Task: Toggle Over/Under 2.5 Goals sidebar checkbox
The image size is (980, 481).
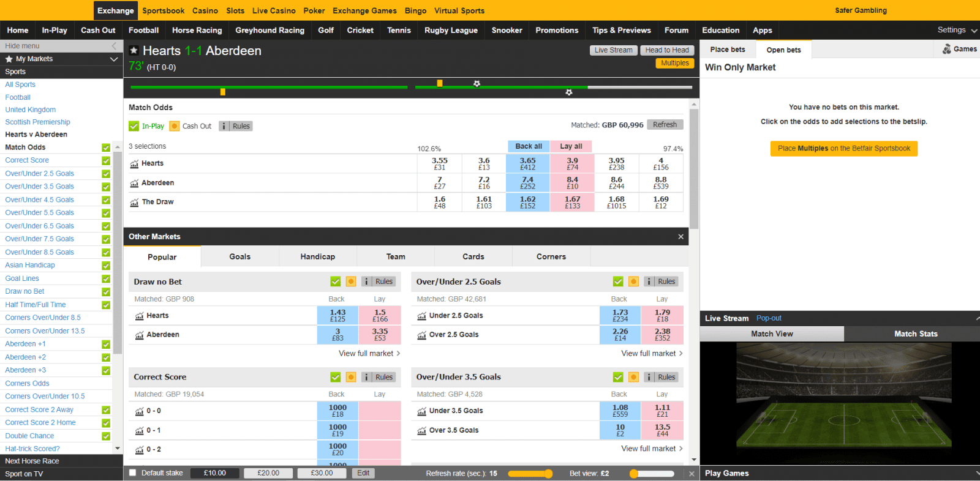Action: (106, 174)
